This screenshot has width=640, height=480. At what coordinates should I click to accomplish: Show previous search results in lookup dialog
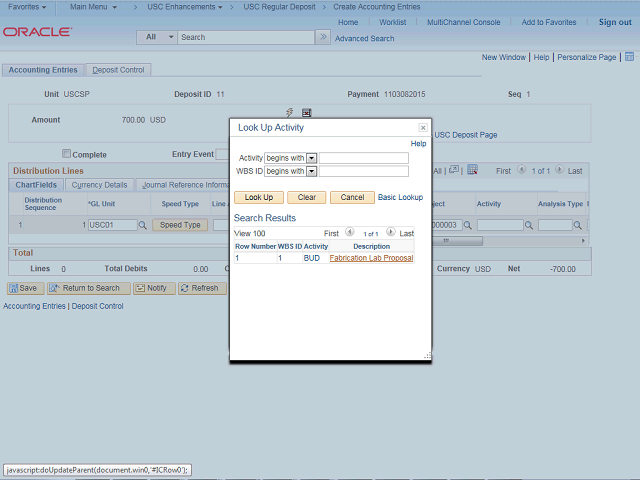tap(349, 232)
